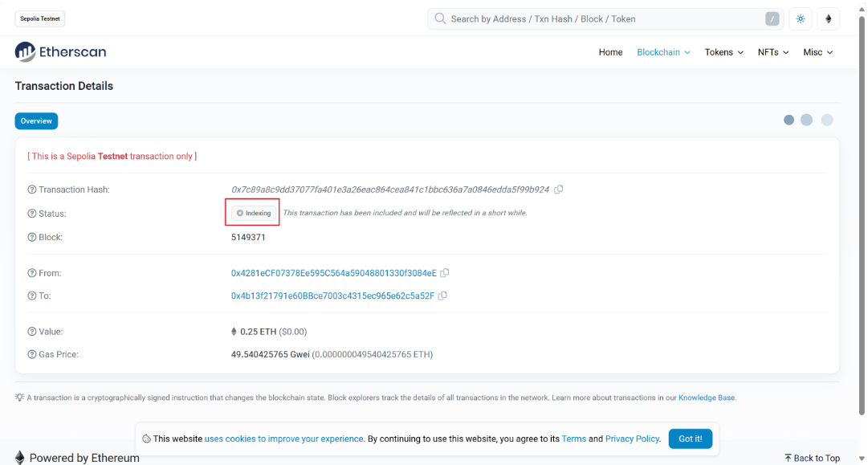Open the Ethereum network selector icon
This screenshot has width=868, height=465.
pos(828,18)
